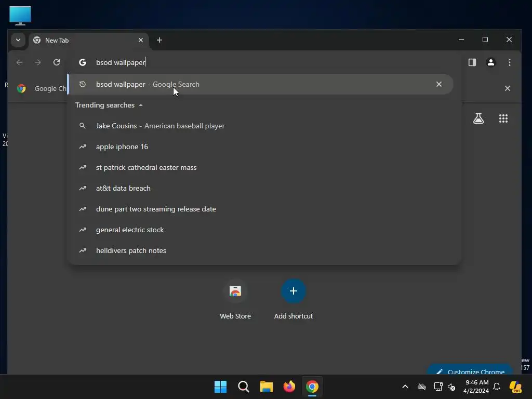
Task: Choose helldivers patch notes suggestion
Action: 264,250
